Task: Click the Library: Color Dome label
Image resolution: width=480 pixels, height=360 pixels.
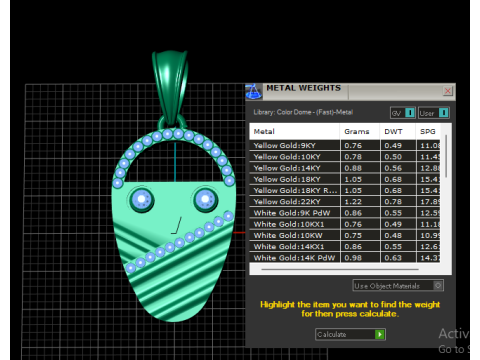Action: [x=303, y=112]
